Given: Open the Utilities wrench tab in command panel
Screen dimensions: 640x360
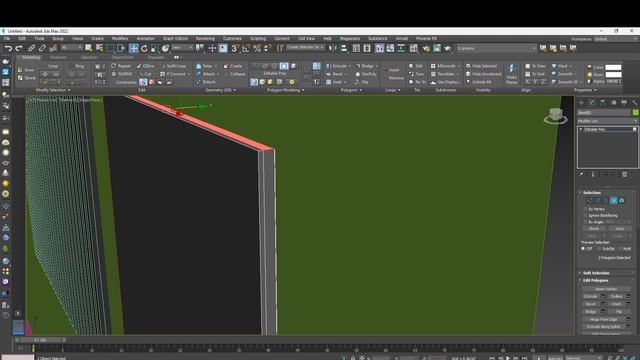Looking at the screenshot, I should tap(634, 102).
